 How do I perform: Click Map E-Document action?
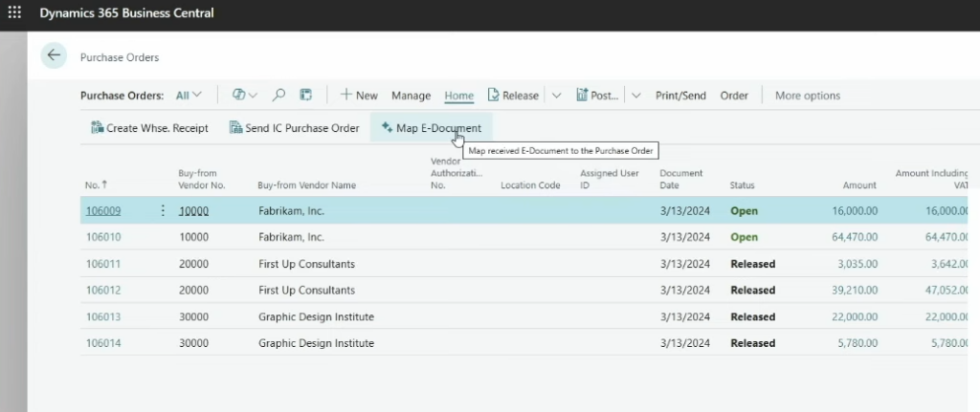coord(432,128)
